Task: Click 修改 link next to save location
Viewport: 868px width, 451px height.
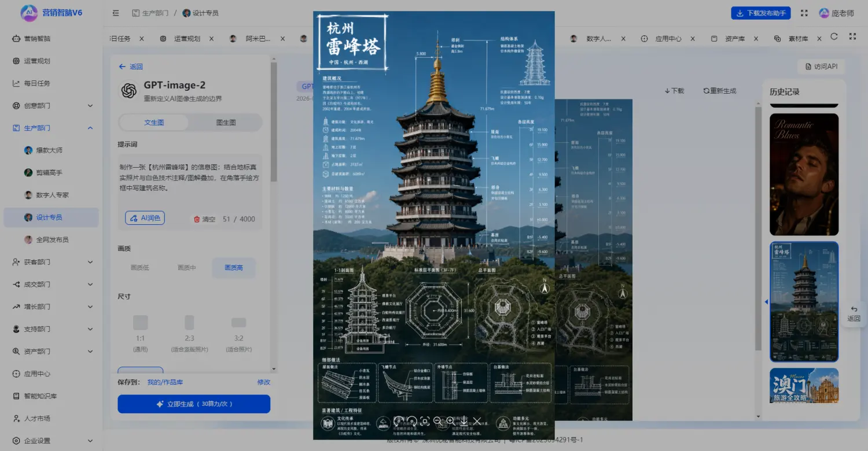Action: (x=263, y=382)
